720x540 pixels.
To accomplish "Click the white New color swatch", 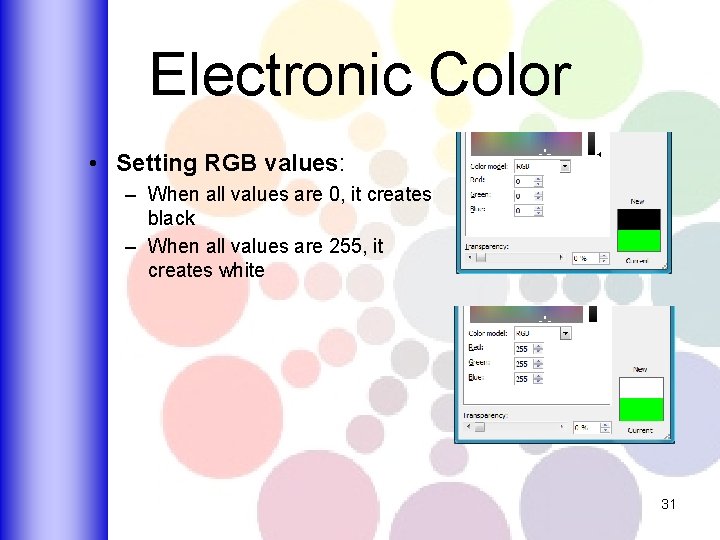I will 641,388.
